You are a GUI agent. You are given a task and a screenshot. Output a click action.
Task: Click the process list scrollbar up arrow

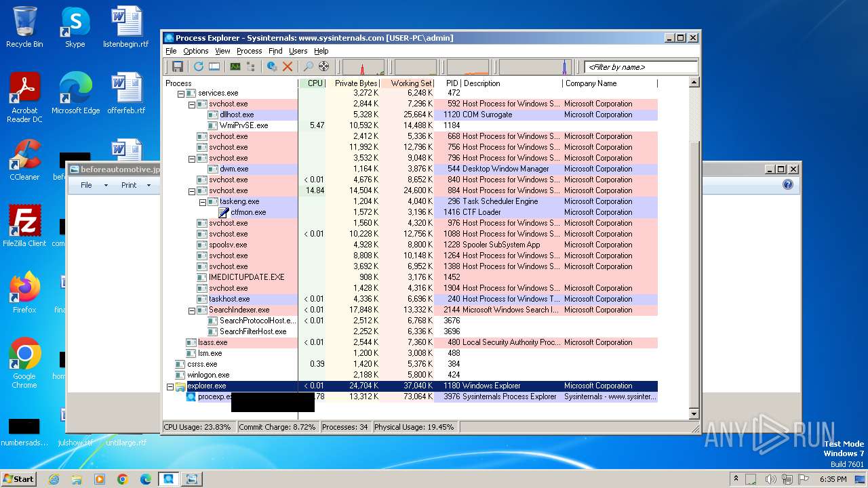pyautogui.click(x=694, y=83)
